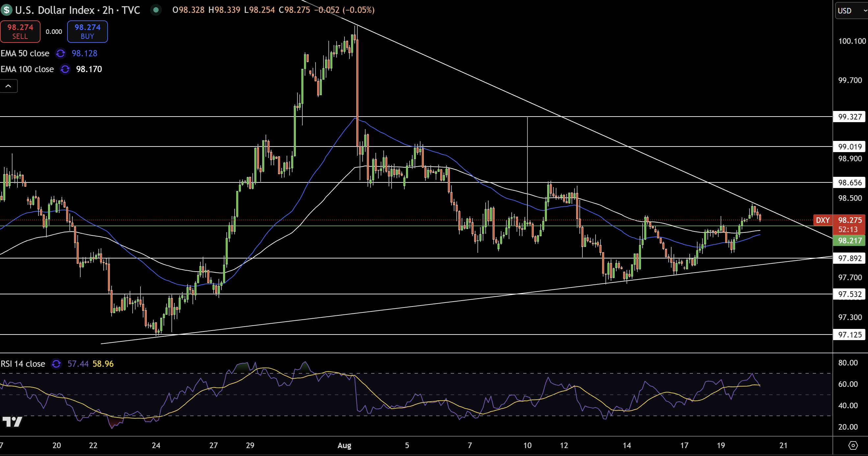
Task: Click the 99.700 price scale value
Action: click(850, 80)
